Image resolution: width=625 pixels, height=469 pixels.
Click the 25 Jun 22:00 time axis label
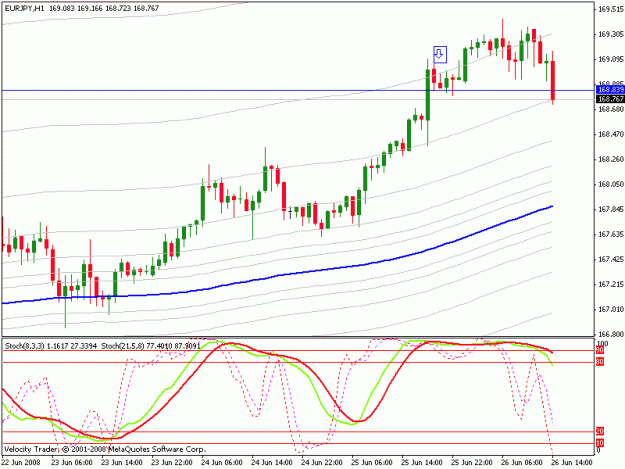pyautogui.click(x=472, y=462)
